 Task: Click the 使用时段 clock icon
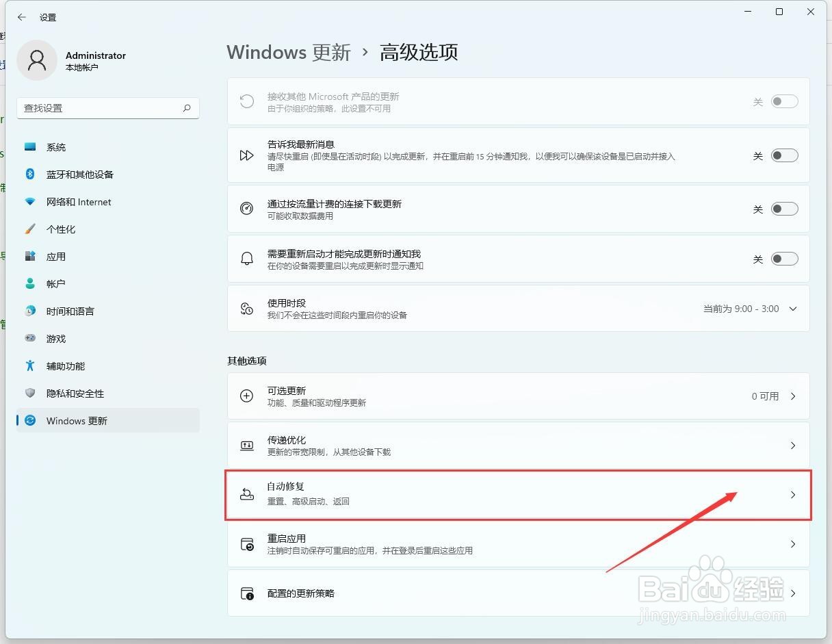point(247,309)
